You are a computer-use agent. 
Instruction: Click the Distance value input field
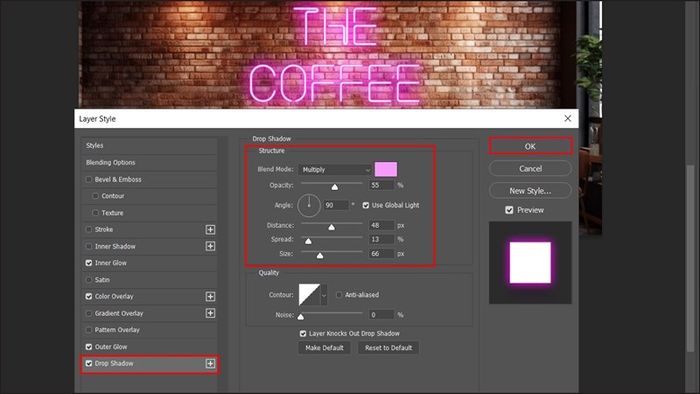pyautogui.click(x=382, y=225)
